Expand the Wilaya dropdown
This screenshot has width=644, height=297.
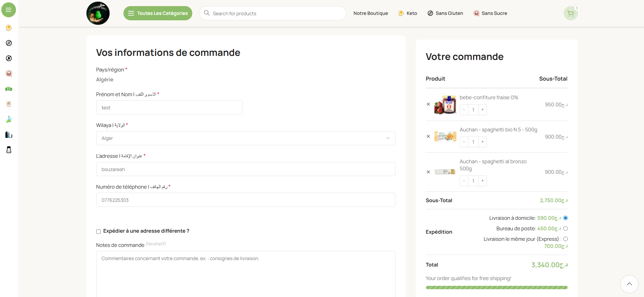point(246,138)
